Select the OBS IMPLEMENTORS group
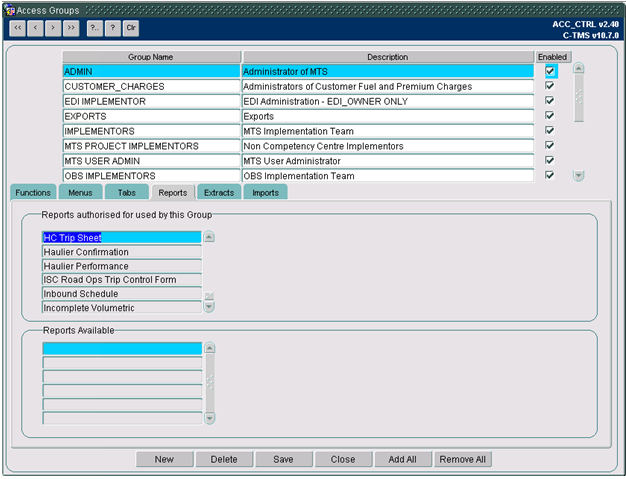 pyautogui.click(x=152, y=176)
